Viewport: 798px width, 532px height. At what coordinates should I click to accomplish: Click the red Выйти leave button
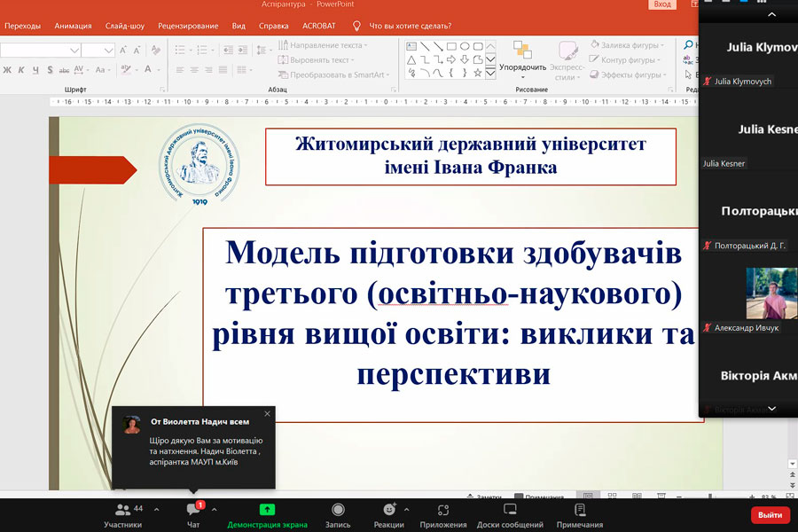click(770, 514)
